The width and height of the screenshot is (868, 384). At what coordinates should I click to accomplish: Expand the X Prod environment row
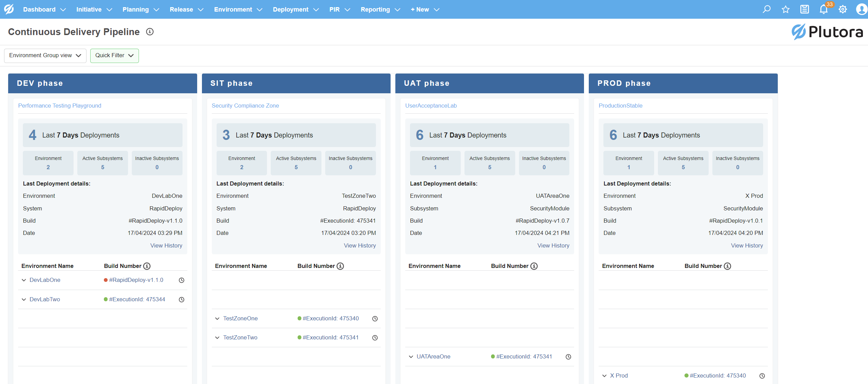click(x=604, y=376)
